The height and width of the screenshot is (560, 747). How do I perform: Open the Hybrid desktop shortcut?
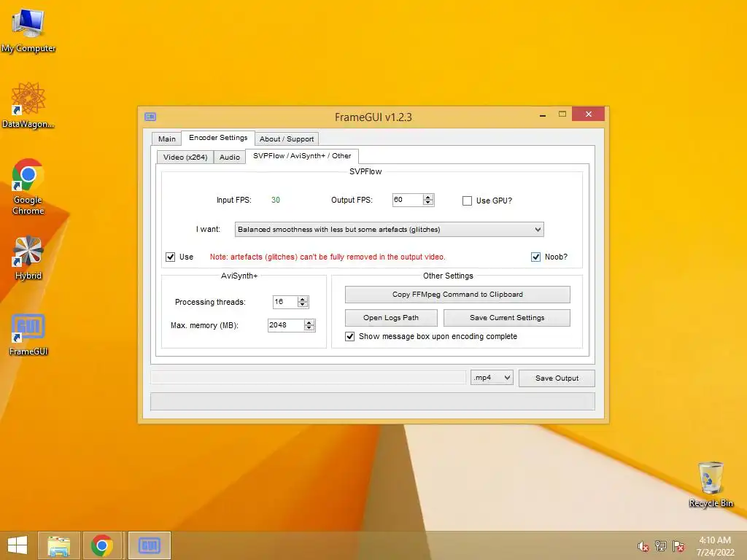[x=28, y=257]
